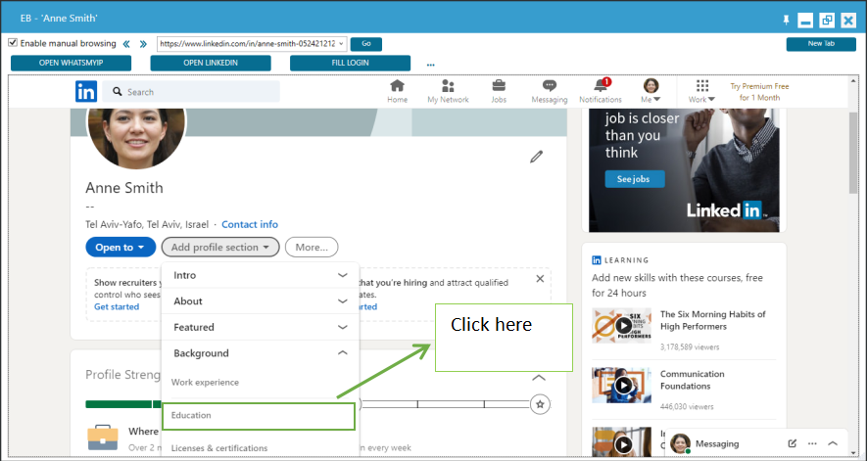Open the Me account menu
Image resolution: width=868 pixels, height=461 pixels.
click(x=651, y=92)
